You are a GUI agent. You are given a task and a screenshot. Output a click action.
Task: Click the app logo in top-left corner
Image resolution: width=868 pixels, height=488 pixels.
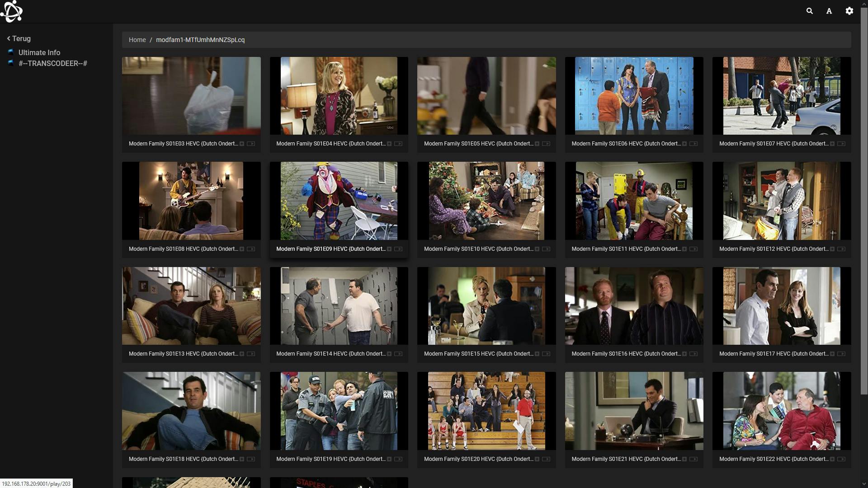click(x=12, y=11)
